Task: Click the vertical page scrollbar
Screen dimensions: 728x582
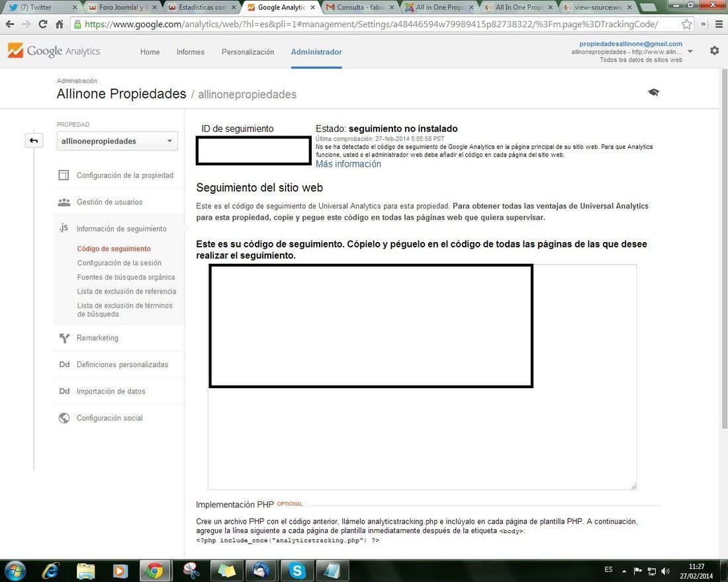Action: pyautogui.click(x=724, y=248)
